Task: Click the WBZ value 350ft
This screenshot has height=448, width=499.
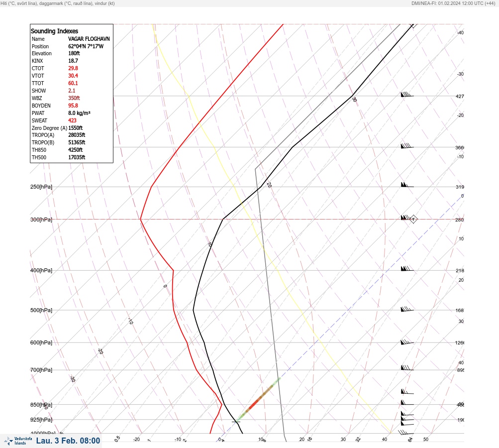Action: point(74,98)
